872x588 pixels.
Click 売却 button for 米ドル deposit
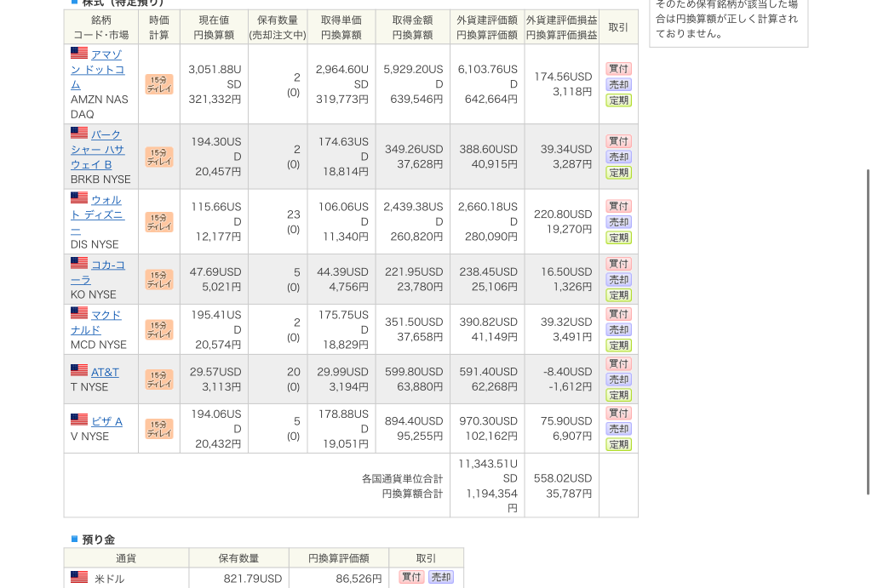(441, 577)
